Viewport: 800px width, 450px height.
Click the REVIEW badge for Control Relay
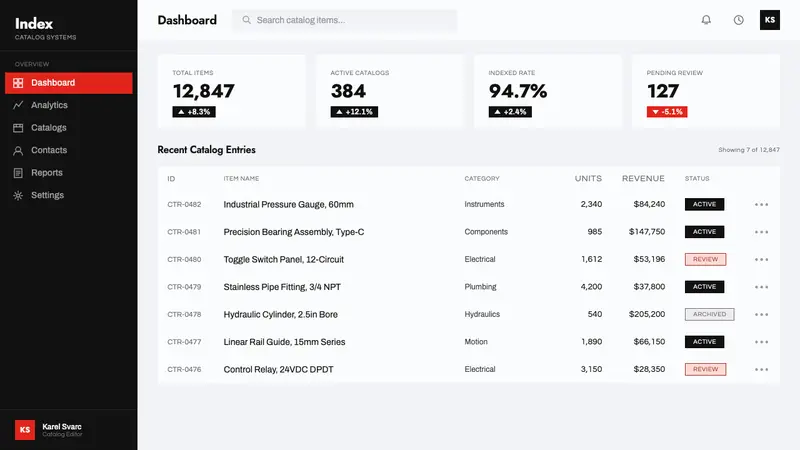coord(705,369)
